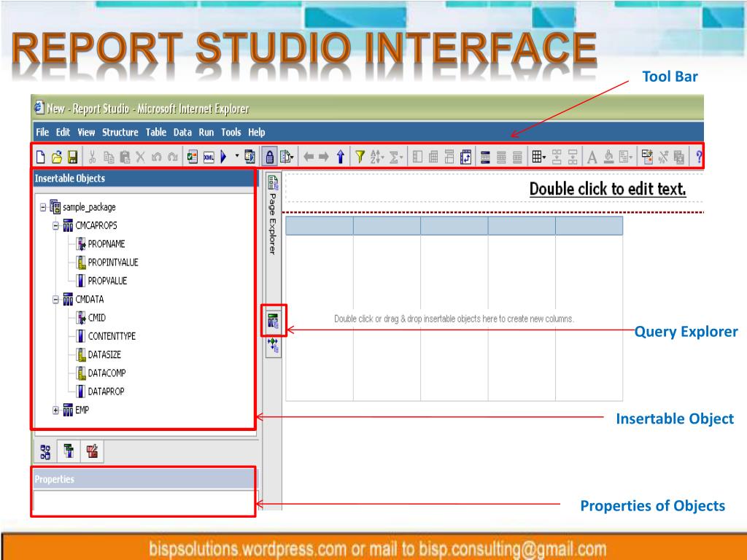Collapse the sample_package tree node
This screenshot has height=560, width=747.
(x=43, y=207)
